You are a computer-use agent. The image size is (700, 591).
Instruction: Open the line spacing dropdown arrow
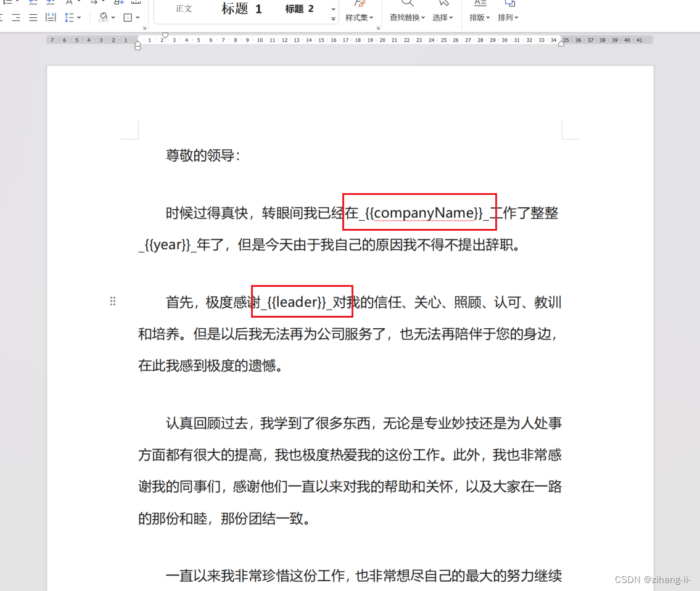coord(79,17)
